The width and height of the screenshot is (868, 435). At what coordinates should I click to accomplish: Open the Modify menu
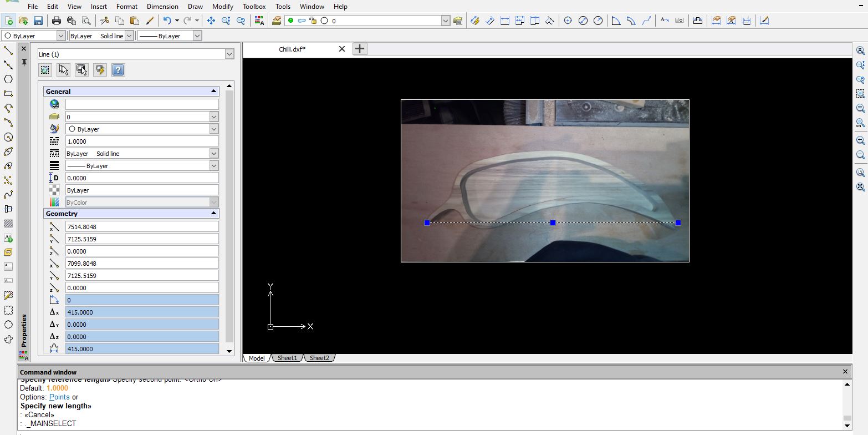pyautogui.click(x=223, y=7)
